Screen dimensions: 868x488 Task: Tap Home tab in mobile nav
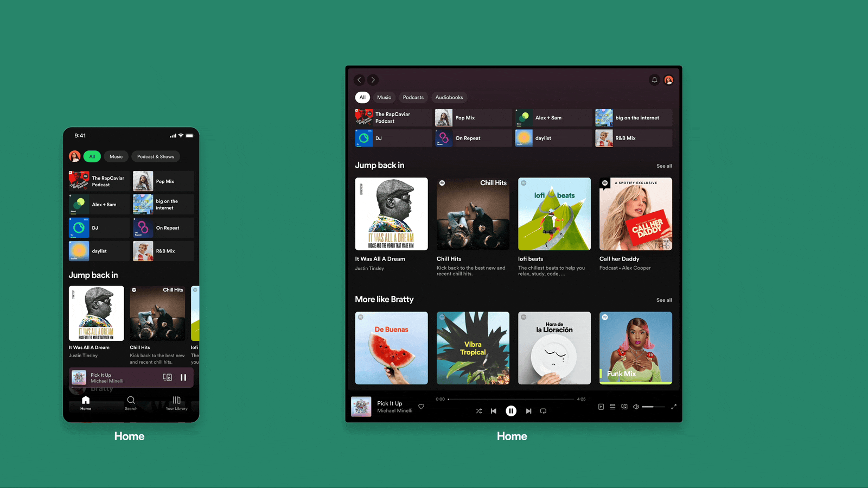click(86, 403)
